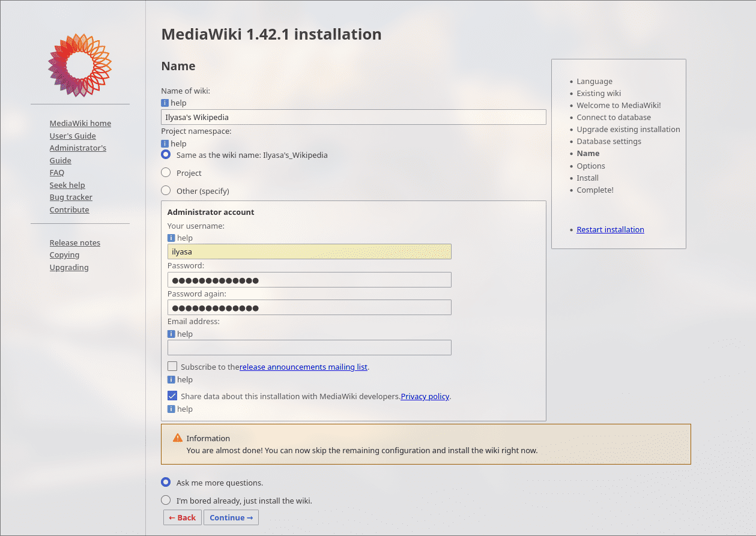Click 'Database settings' step

[x=609, y=142]
